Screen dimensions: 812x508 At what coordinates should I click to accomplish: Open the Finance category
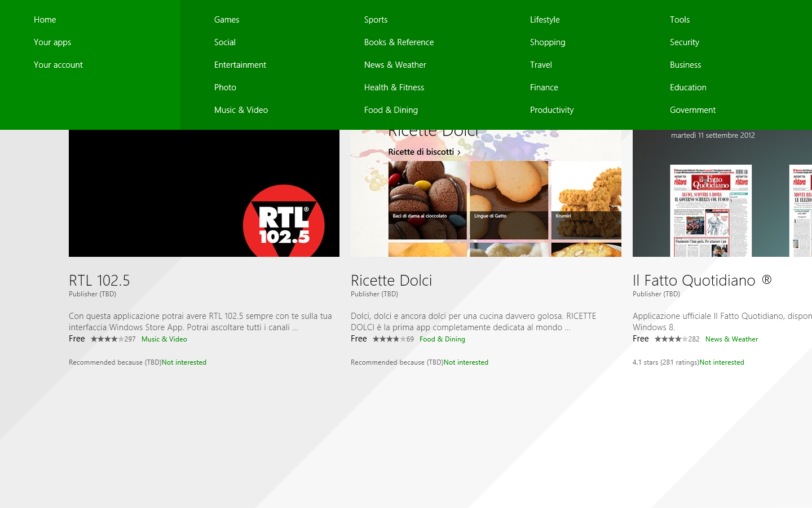pyautogui.click(x=544, y=87)
